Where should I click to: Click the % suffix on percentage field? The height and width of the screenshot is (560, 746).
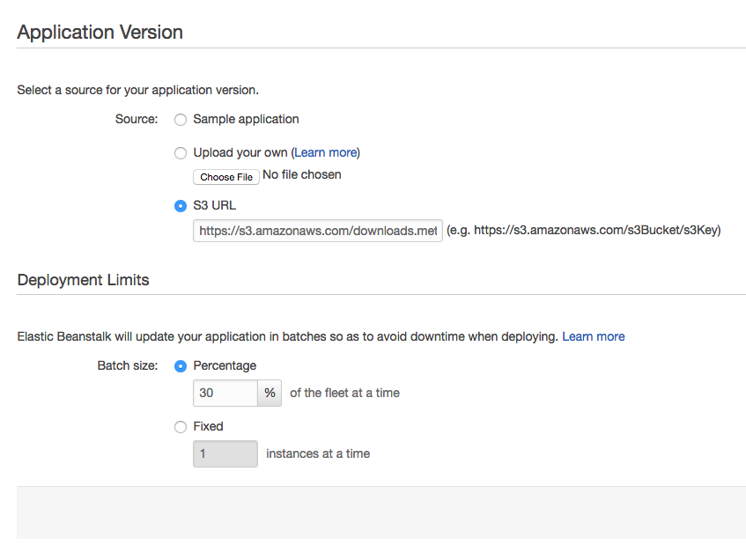270,393
